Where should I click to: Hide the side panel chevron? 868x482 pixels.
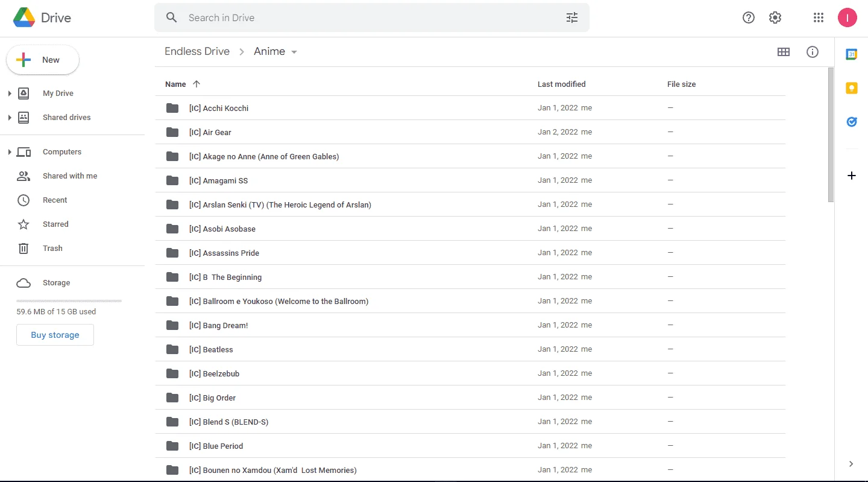[851, 464]
